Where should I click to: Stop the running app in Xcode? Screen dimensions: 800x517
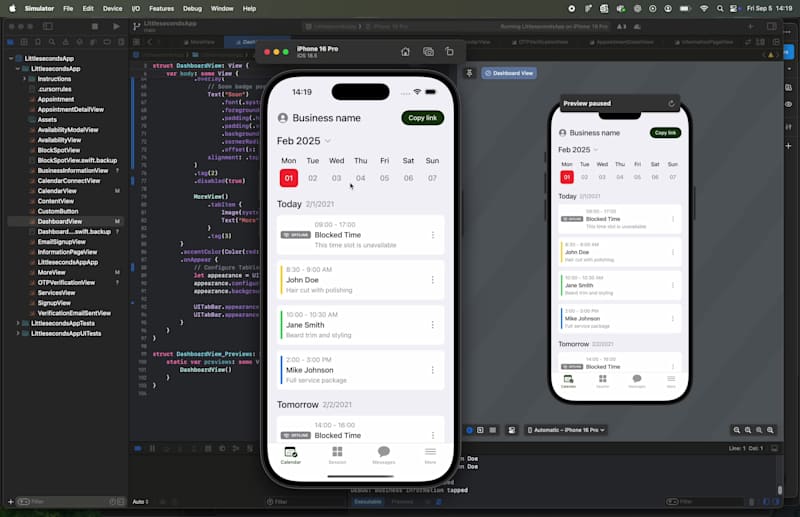click(x=95, y=26)
